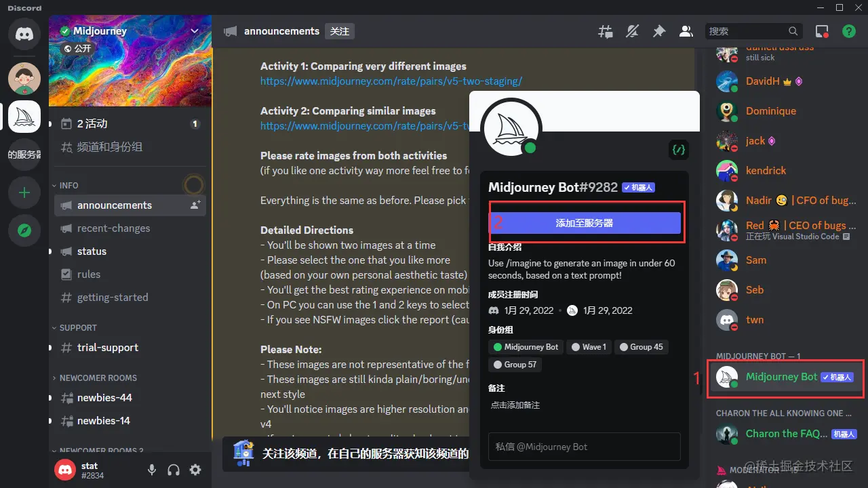Select member DavidH in member list
Image resolution: width=868 pixels, height=488 pixels.
(x=787, y=81)
